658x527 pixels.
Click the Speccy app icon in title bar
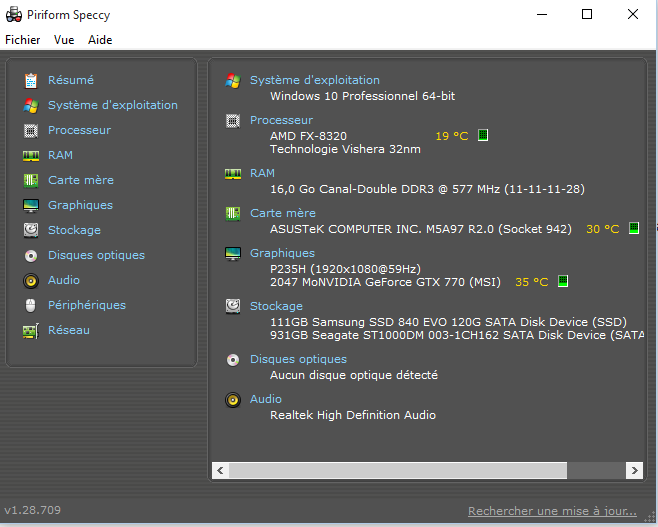pos(14,15)
